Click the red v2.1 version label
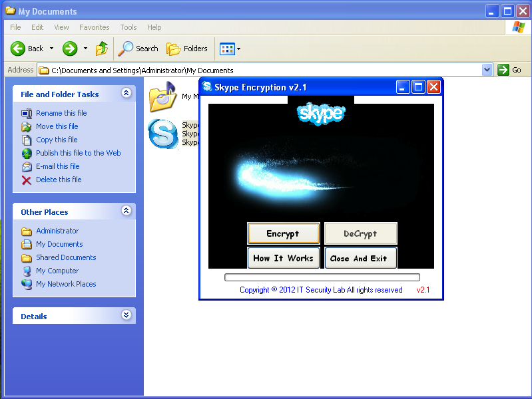Viewport: 532px width, 399px height. [423, 290]
